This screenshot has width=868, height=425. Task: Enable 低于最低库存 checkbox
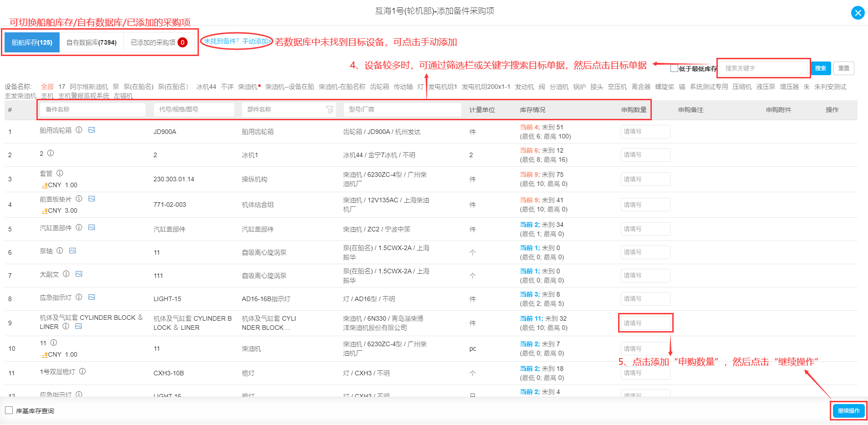(x=674, y=68)
